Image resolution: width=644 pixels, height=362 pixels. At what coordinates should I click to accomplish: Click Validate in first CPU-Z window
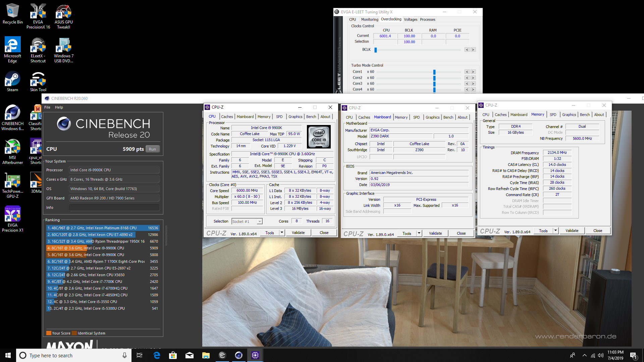pyautogui.click(x=298, y=233)
